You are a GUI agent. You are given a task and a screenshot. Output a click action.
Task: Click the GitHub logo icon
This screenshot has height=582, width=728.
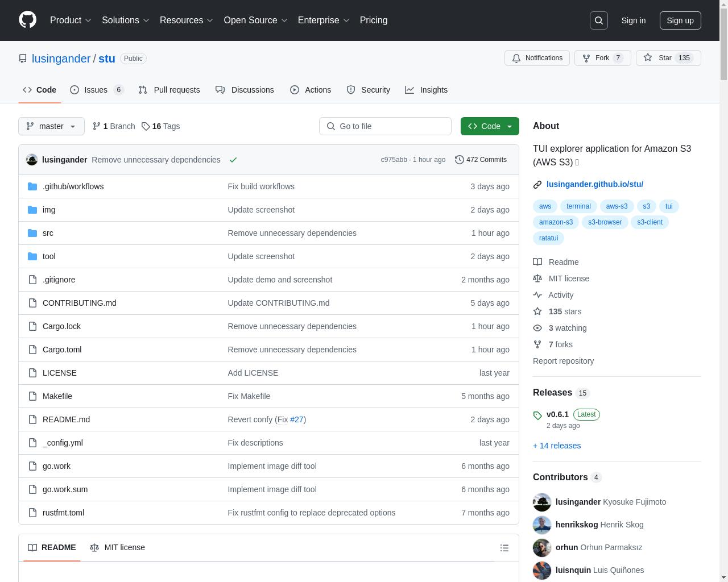27,20
